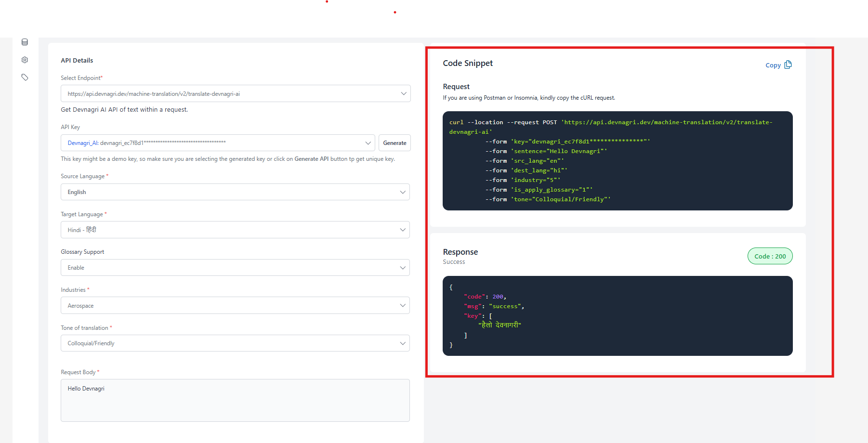This screenshot has width=868, height=443.
Task: Click the Request heading
Action: pyautogui.click(x=456, y=87)
